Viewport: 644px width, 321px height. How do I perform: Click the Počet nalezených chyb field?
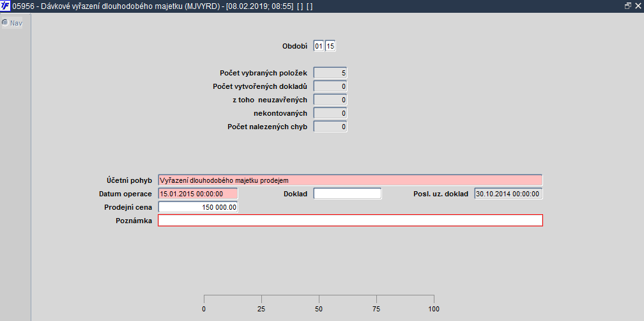330,127
